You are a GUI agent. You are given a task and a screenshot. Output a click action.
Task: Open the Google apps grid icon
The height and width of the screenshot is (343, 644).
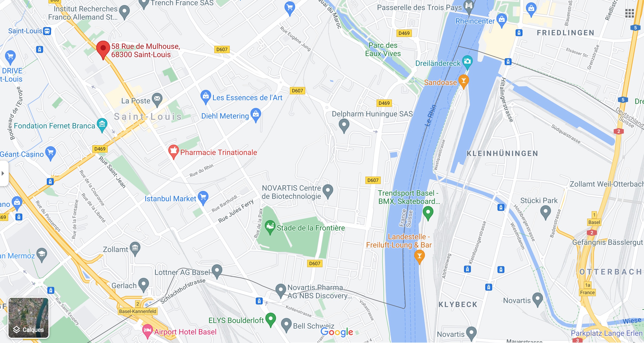(x=629, y=13)
